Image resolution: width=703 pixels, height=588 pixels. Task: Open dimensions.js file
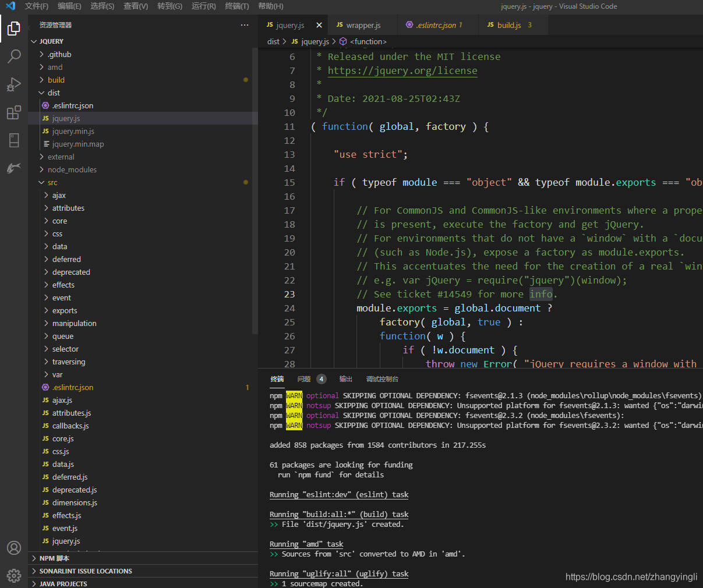[x=140, y=502]
